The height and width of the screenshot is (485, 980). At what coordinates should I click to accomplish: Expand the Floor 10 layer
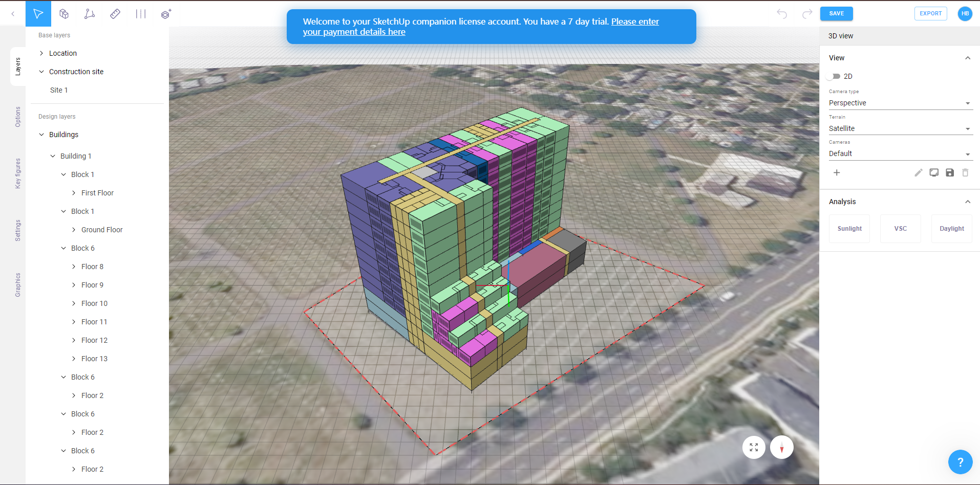[74, 303]
